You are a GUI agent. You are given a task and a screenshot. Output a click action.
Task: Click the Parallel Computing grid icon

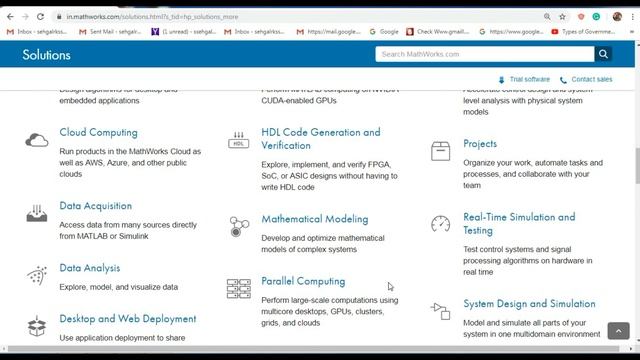pos(239,289)
